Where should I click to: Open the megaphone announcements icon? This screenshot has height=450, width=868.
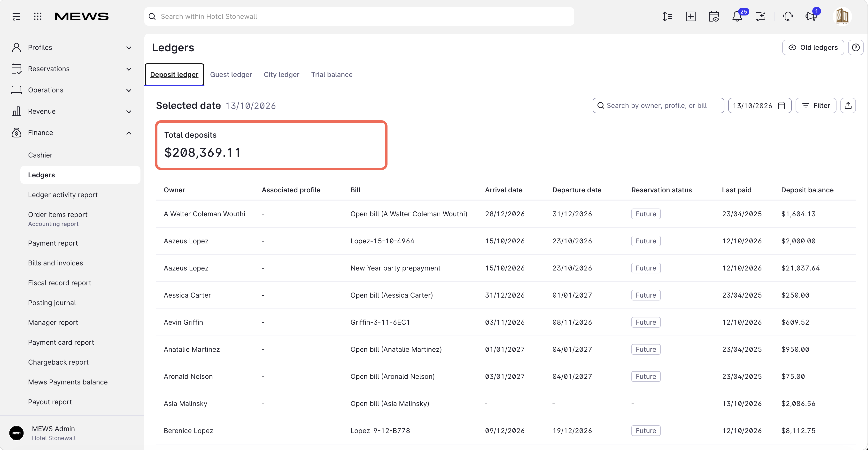point(811,16)
